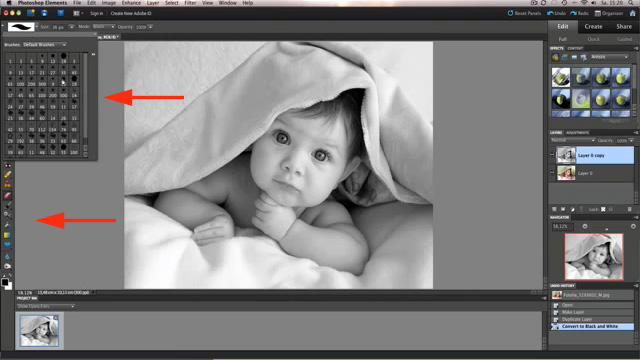Click the lock transparent pixels checker icon
640x360 pixels.
603,209
